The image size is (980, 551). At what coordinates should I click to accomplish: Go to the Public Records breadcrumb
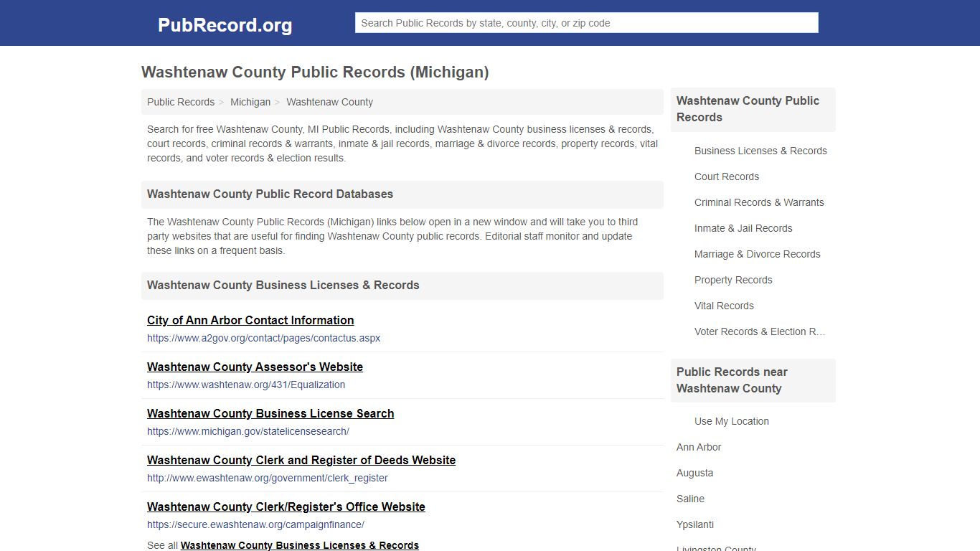point(181,102)
